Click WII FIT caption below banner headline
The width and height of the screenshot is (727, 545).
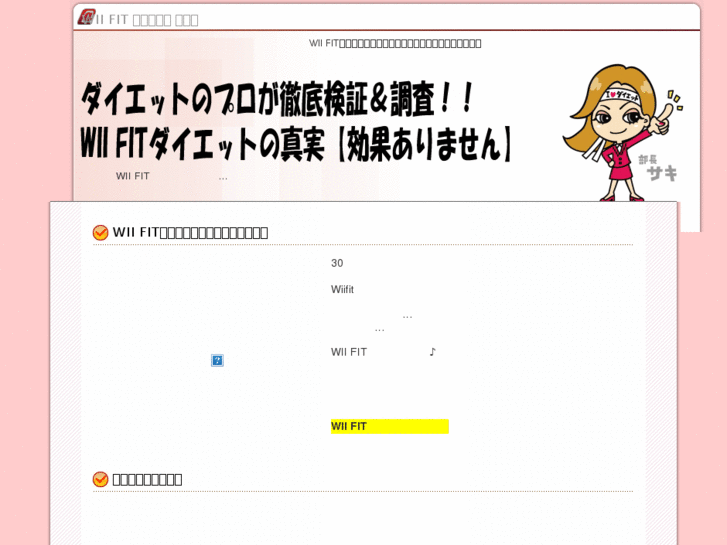click(x=172, y=176)
